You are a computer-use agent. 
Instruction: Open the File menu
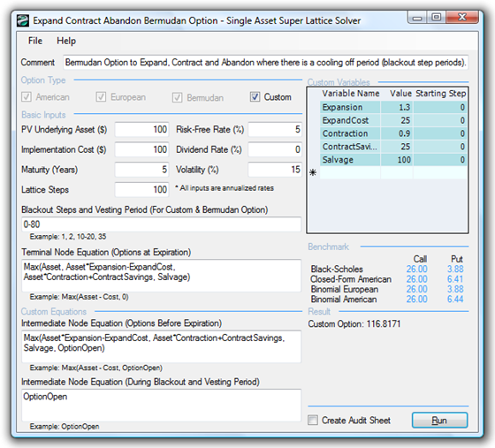coord(35,41)
